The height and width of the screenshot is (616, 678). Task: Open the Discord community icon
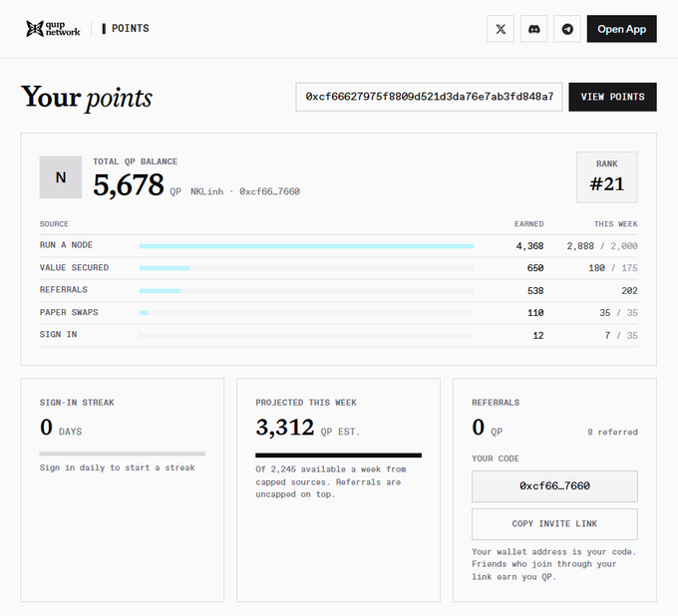pyautogui.click(x=534, y=29)
